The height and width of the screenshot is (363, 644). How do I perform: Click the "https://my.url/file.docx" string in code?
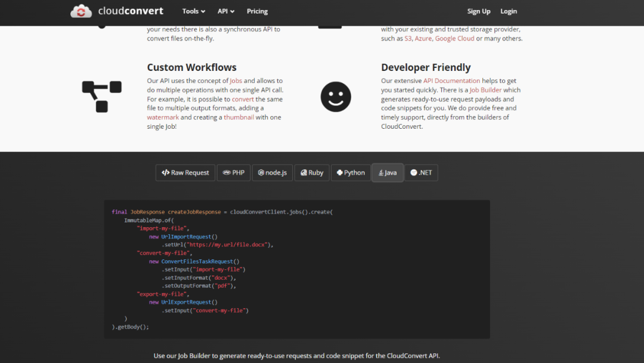[228, 245]
